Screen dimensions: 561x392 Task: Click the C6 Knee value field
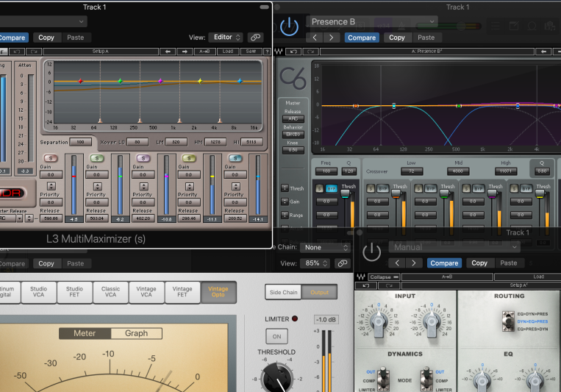coord(293,150)
